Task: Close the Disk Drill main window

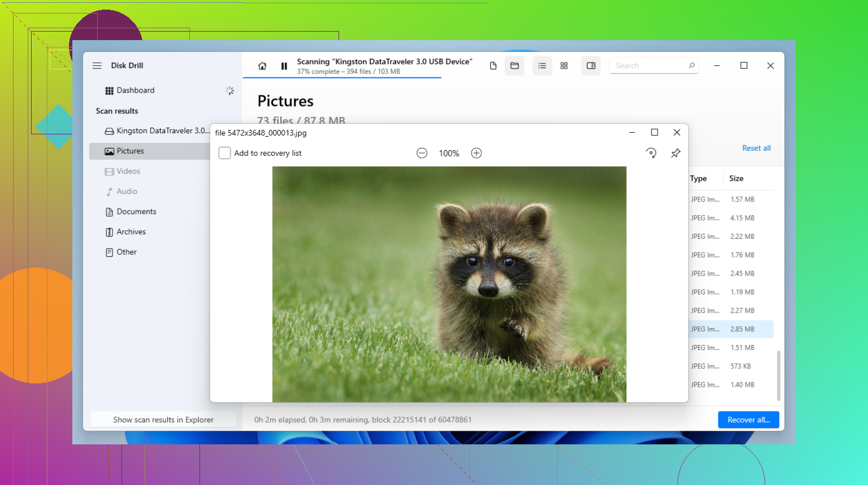Action: (x=770, y=65)
